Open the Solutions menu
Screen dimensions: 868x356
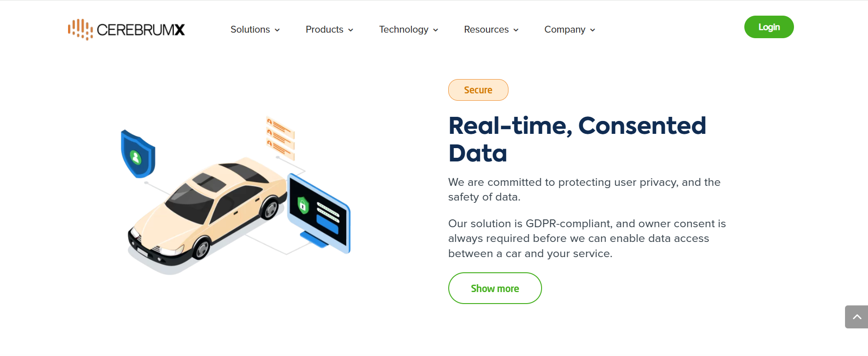[250, 29]
